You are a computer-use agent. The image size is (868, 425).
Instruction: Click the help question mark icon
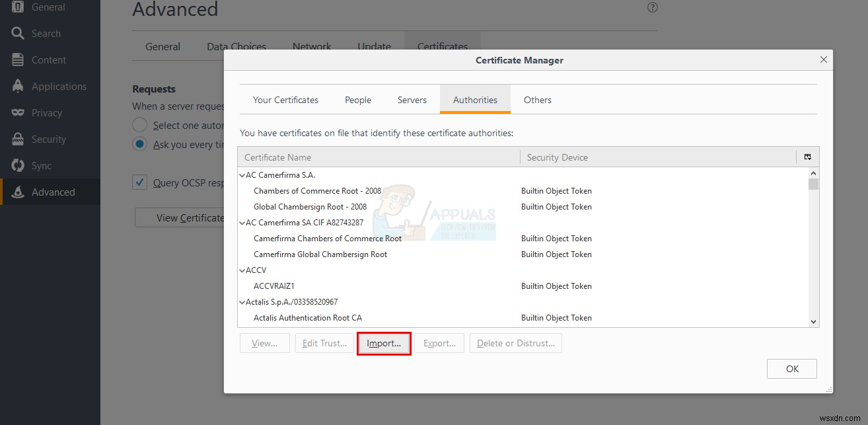(x=652, y=7)
